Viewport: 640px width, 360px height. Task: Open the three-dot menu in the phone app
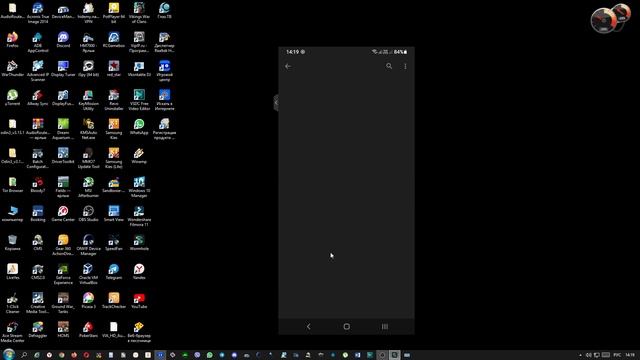click(405, 66)
